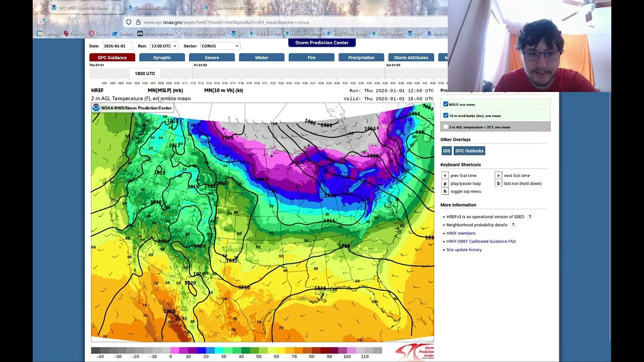Image resolution: width=644 pixels, height=362 pixels.
Task: Select the F36 forecast hour
Action: [385, 83]
